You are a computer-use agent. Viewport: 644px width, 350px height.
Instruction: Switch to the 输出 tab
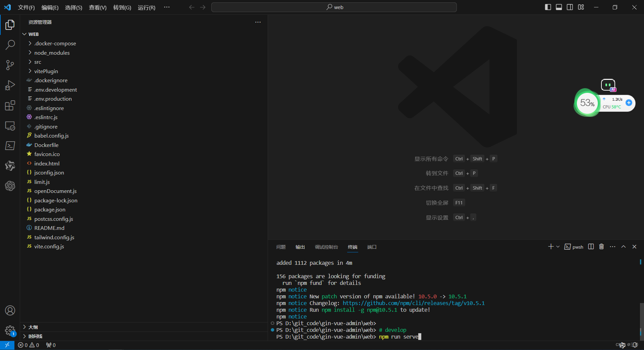pos(300,247)
